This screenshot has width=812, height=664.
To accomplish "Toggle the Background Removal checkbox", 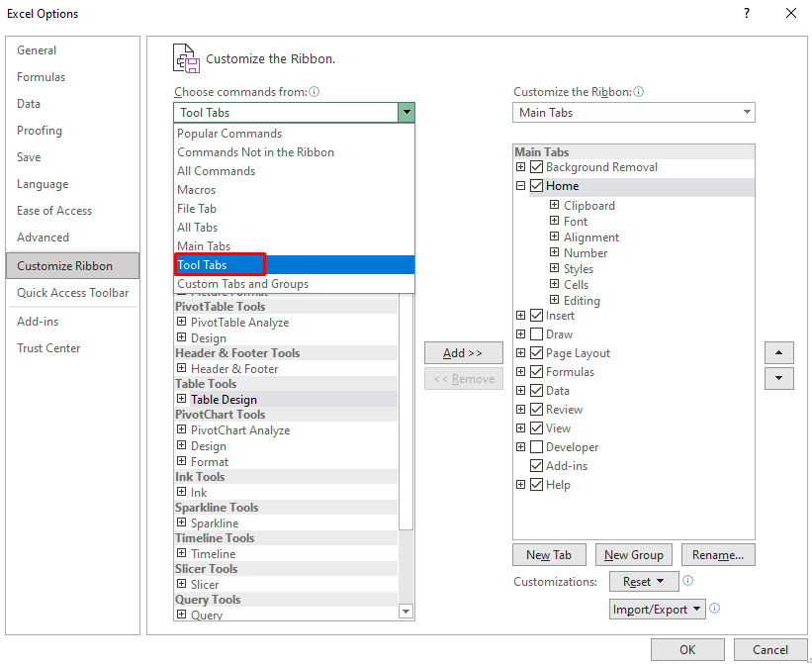I will click(536, 167).
